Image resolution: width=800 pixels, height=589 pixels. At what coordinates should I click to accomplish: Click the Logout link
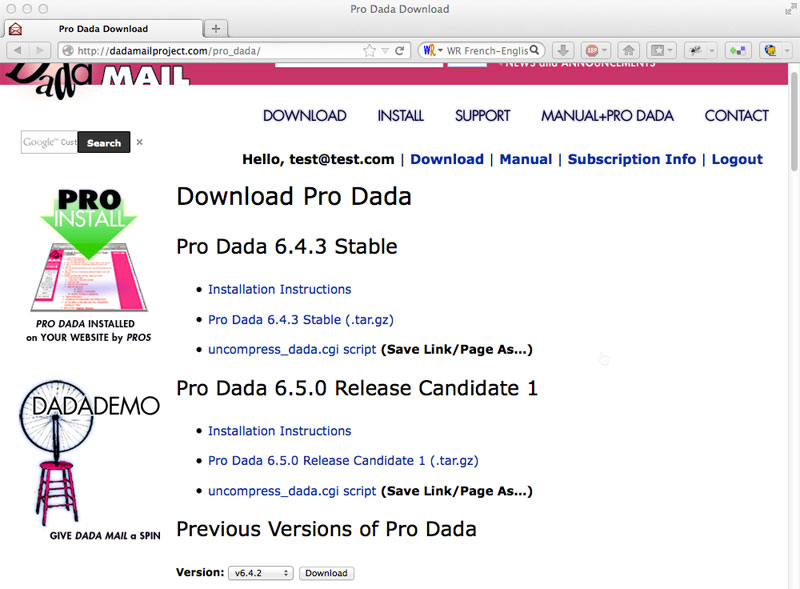(736, 159)
